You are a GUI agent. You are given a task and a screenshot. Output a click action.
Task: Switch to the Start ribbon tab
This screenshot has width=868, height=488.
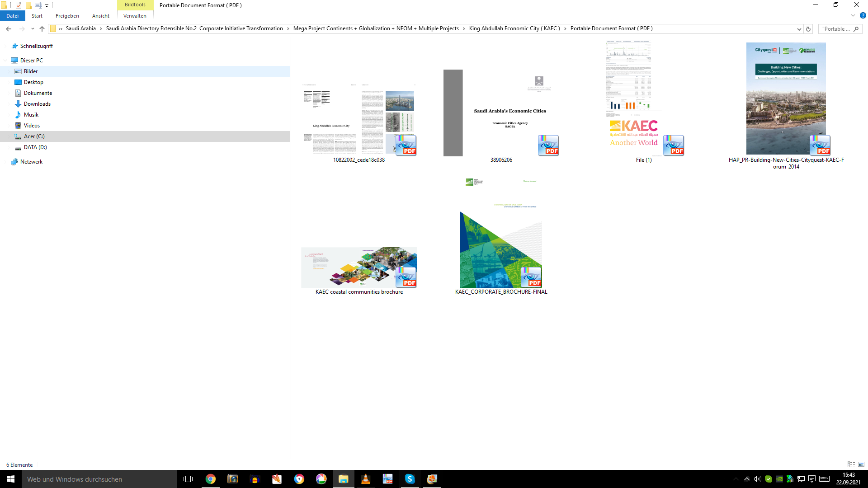37,16
